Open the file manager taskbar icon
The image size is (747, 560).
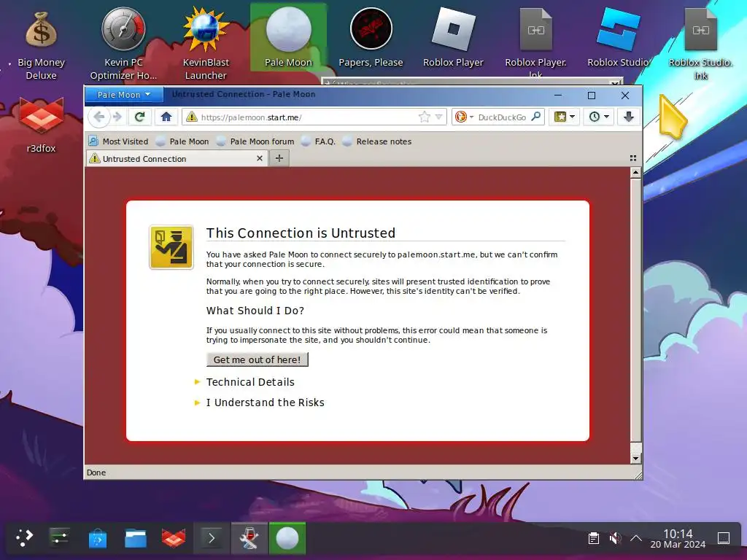click(x=135, y=538)
